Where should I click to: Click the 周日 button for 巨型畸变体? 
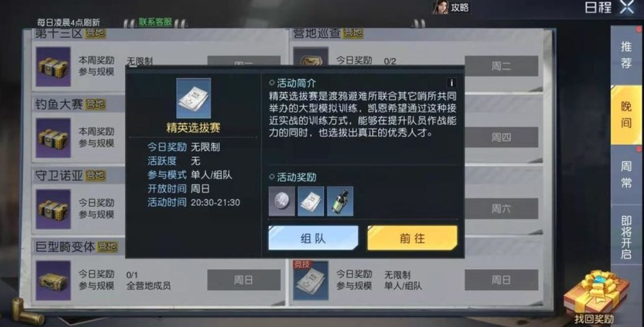(244, 280)
